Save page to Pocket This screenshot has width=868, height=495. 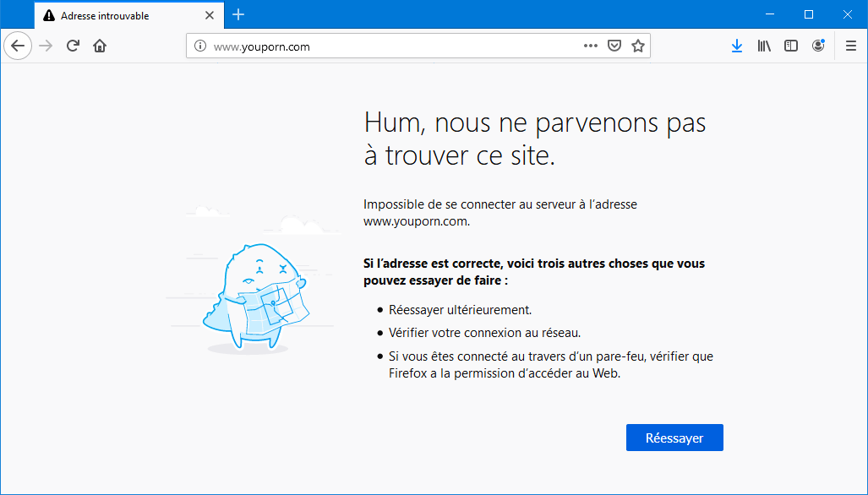coord(614,46)
